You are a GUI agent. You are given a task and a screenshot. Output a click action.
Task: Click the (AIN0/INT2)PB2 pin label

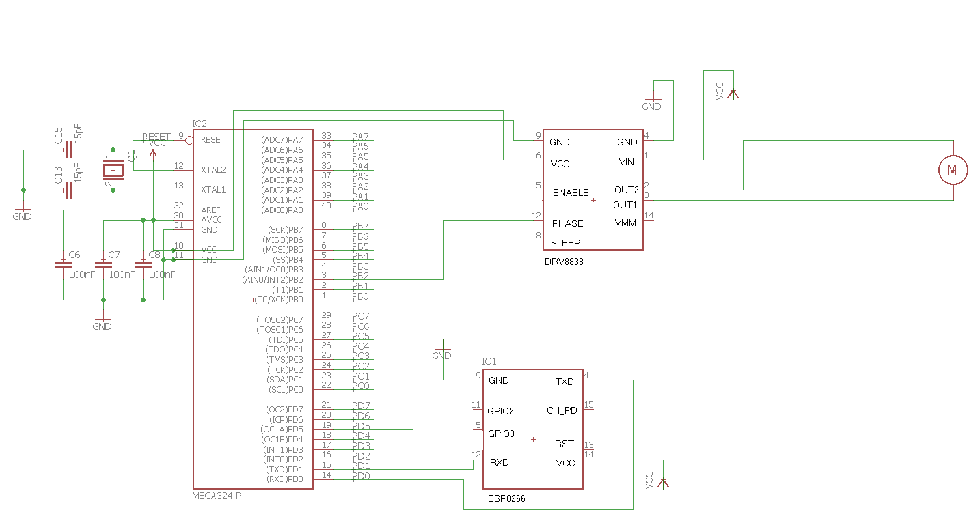273,280
